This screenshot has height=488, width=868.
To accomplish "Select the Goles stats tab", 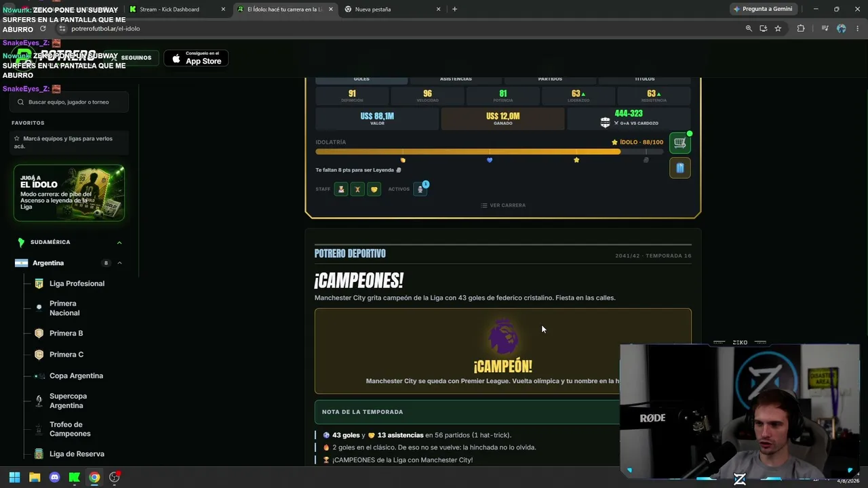I will [x=361, y=79].
